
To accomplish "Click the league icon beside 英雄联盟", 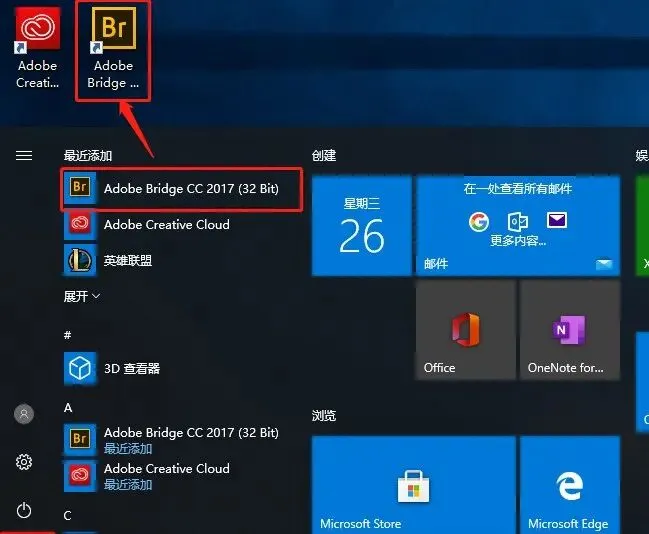I will click(x=80, y=260).
